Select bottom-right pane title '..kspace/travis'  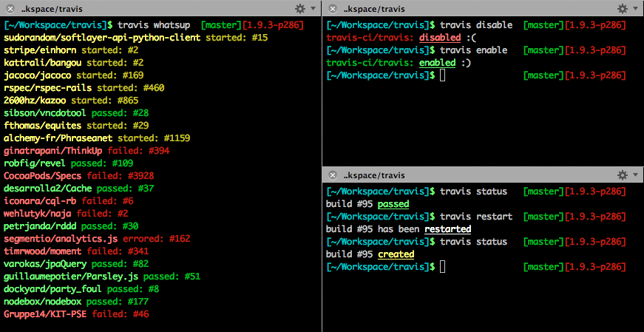pos(373,175)
